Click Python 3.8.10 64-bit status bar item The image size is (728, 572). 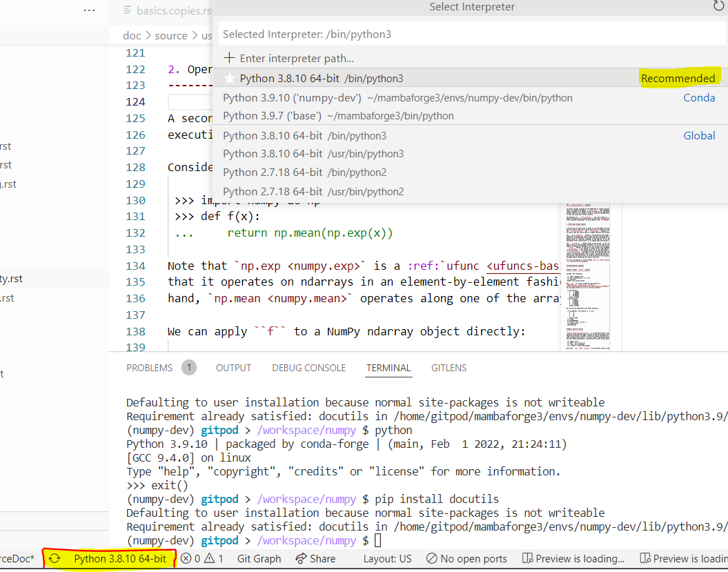(x=120, y=558)
